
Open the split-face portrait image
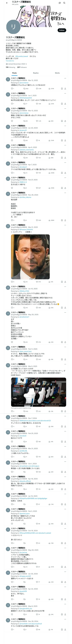[30, 257]
